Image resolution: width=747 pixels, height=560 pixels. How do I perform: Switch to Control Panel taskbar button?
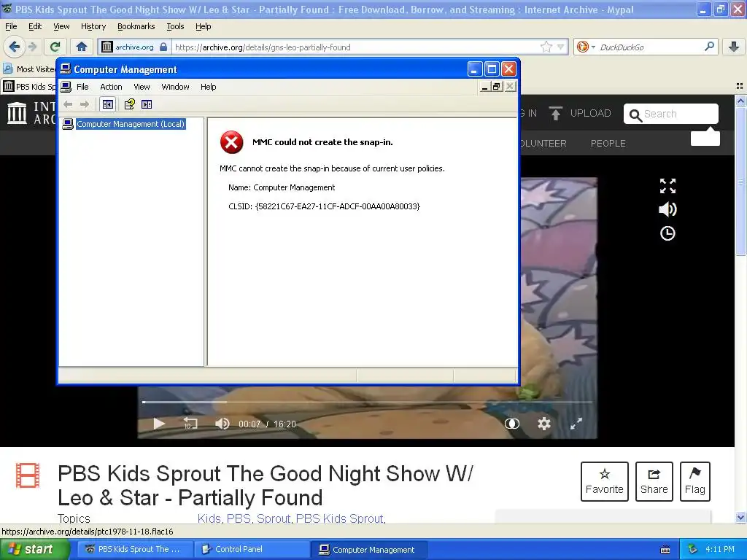click(252, 549)
